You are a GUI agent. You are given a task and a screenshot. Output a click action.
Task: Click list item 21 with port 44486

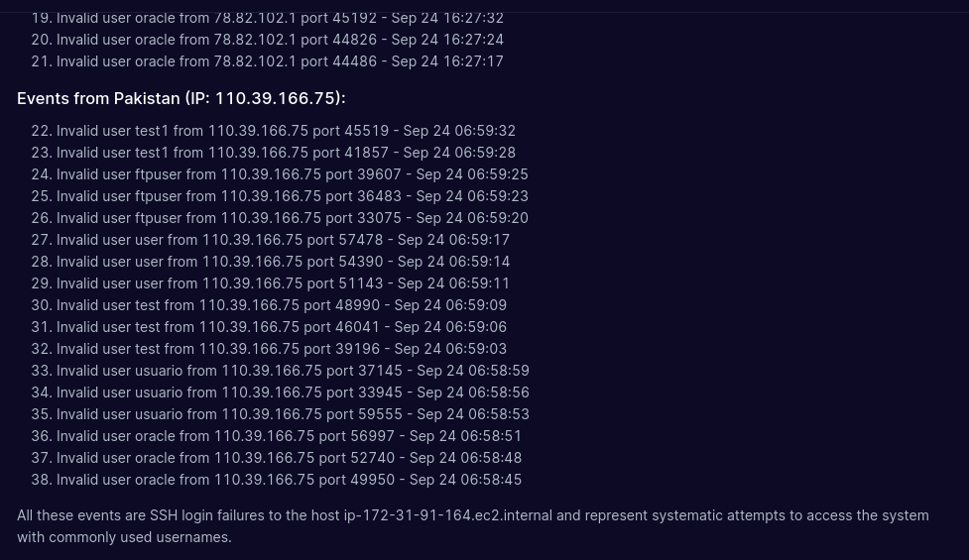point(280,60)
